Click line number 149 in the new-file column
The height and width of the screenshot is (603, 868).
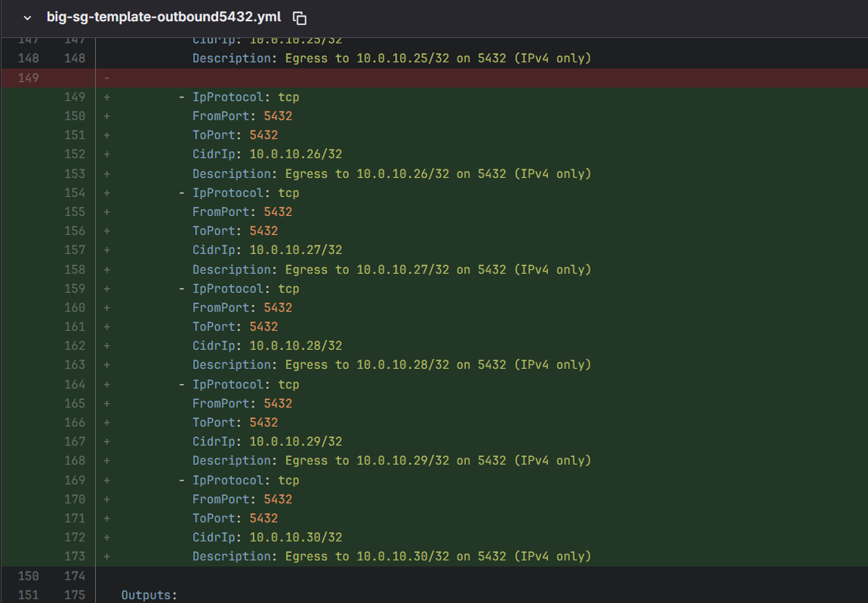click(x=74, y=97)
